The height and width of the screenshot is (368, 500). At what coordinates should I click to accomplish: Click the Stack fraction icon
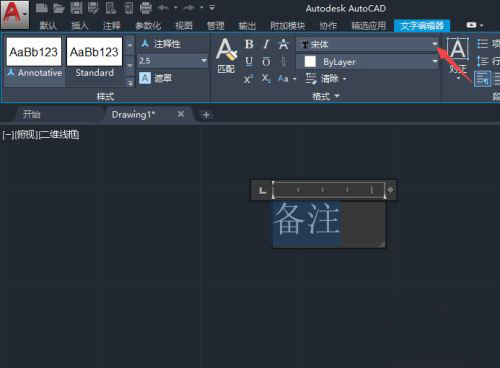click(x=283, y=61)
